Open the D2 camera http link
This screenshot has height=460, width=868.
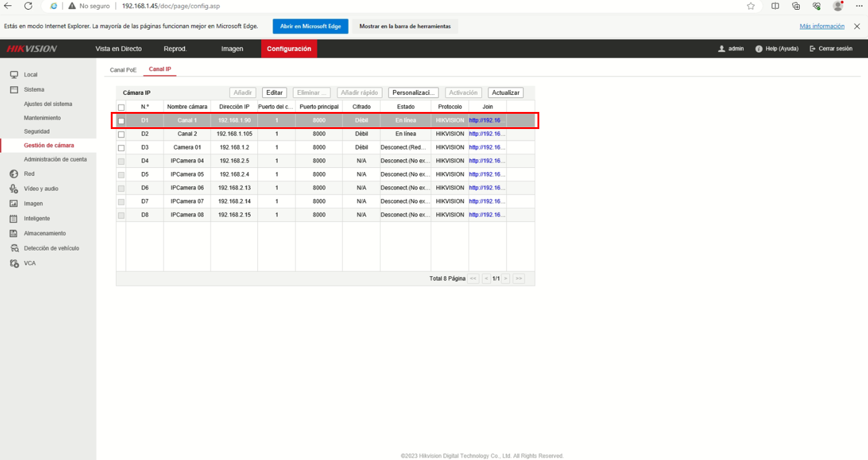point(485,134)
